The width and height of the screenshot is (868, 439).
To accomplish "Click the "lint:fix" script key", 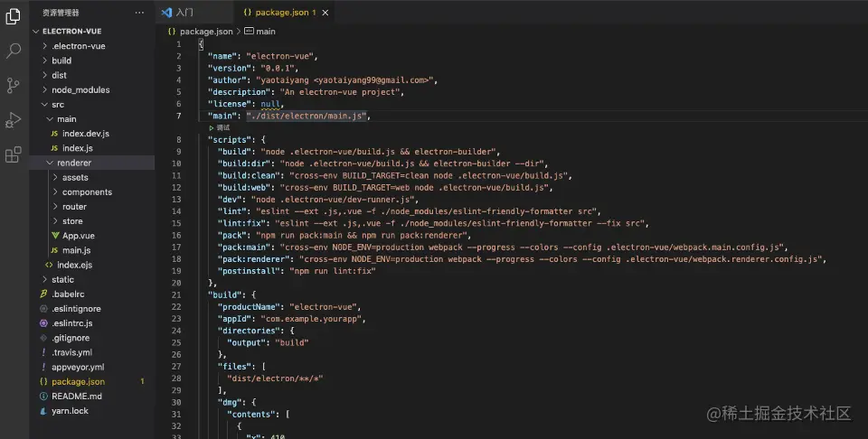I will click(x=241, y=223).
